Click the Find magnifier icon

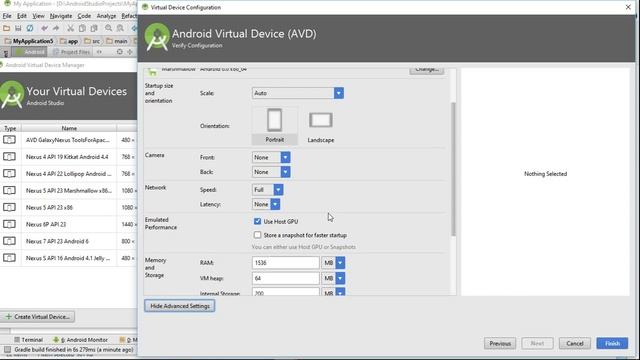point(108,28)
